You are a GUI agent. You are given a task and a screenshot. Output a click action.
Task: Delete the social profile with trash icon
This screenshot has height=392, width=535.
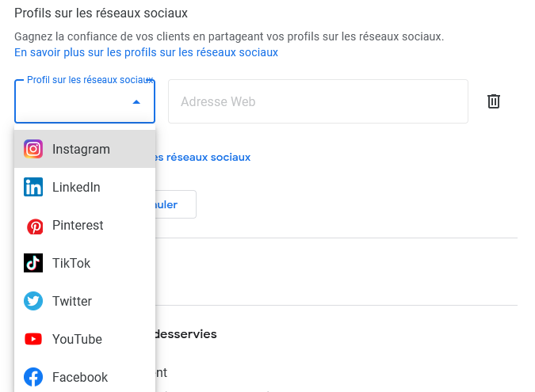(493, 101)
